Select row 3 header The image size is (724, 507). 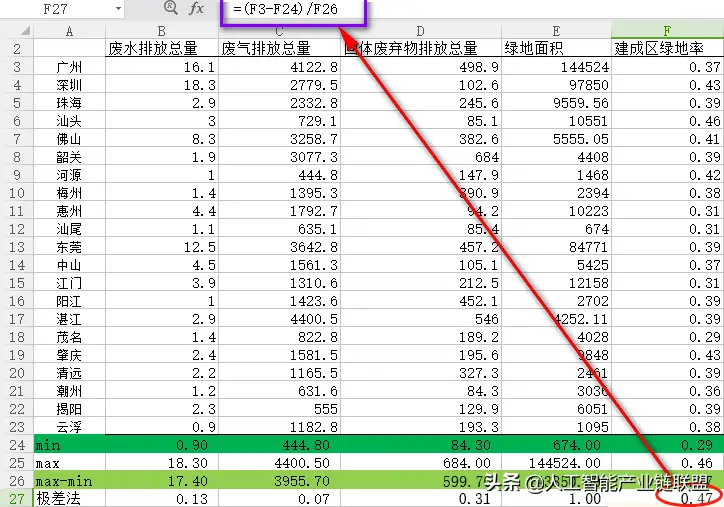click(x=16, y=67)
